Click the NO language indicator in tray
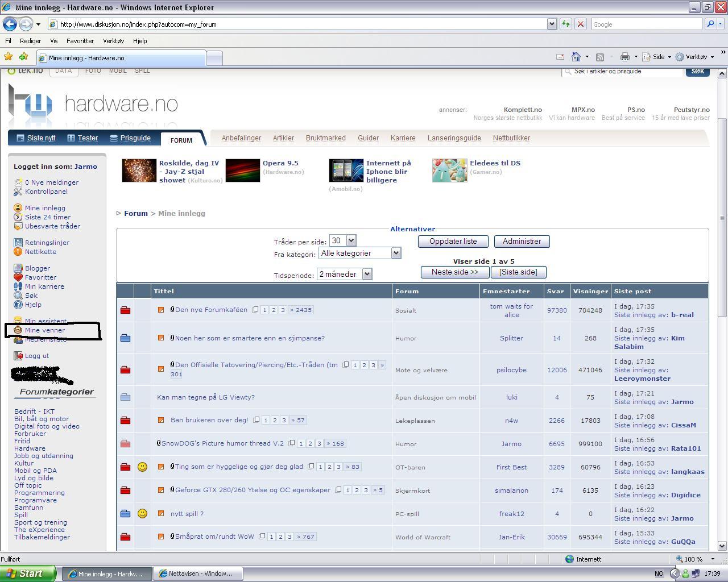 click(659, 573)
